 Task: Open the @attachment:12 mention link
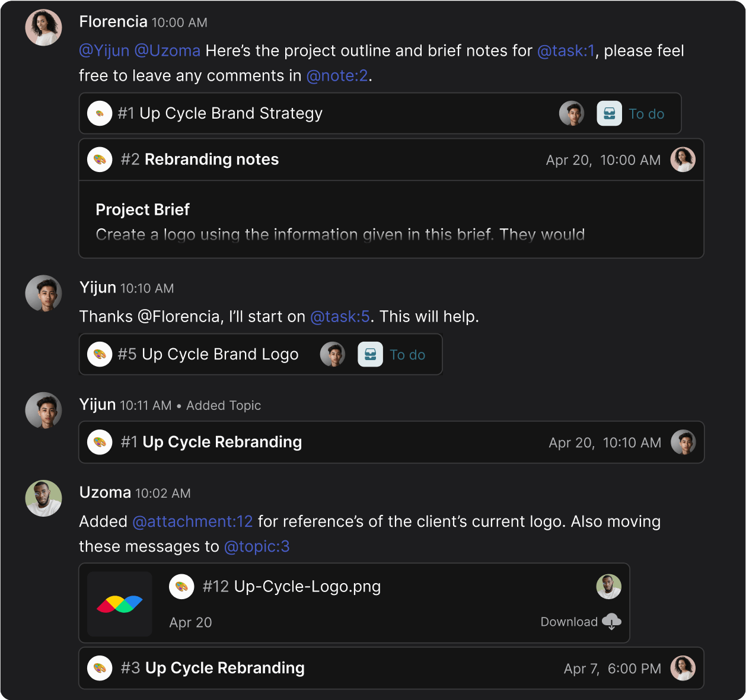click(x=192, y=521)
